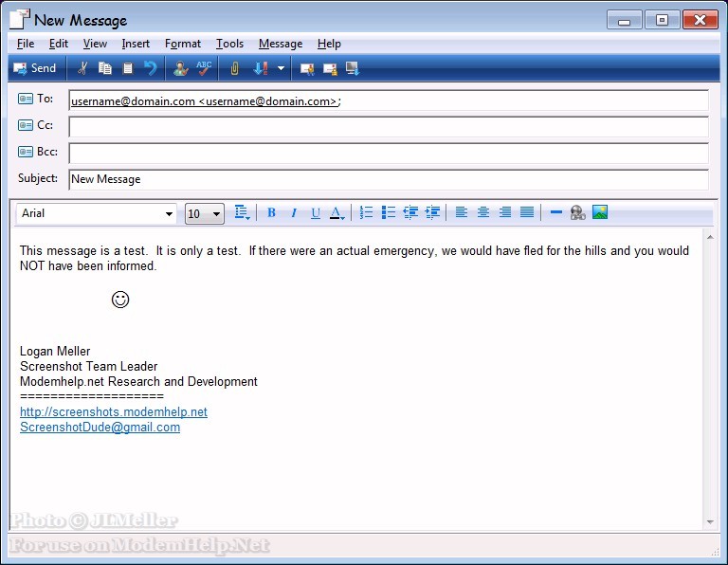Screen dimensions: 728x565
Task: Justify the text alignment
Action: click(527, 212)
